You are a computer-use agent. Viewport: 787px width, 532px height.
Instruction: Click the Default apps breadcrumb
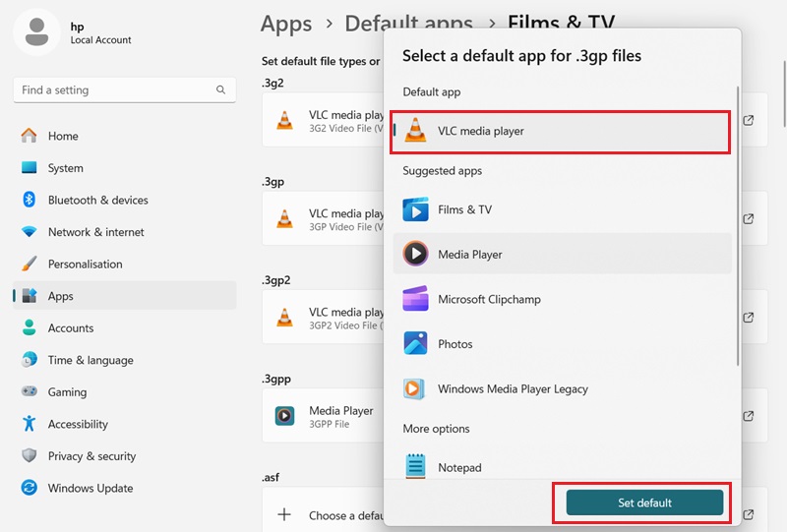click(408, 24)
